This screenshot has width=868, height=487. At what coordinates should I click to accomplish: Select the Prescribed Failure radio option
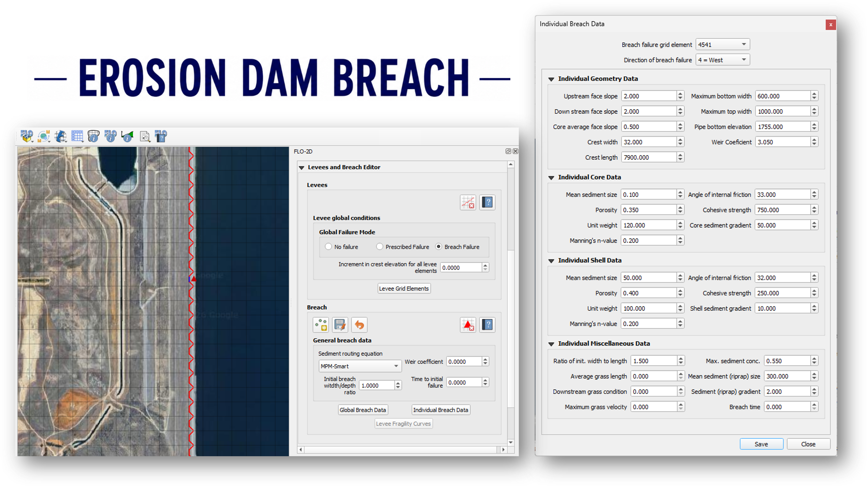point(379,247)
